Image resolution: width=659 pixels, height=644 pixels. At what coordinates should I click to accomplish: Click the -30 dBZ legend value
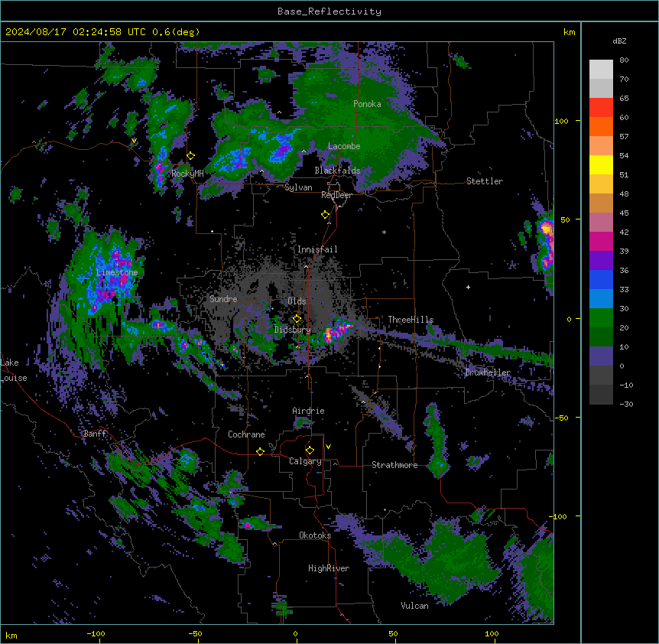coord(626,404)
